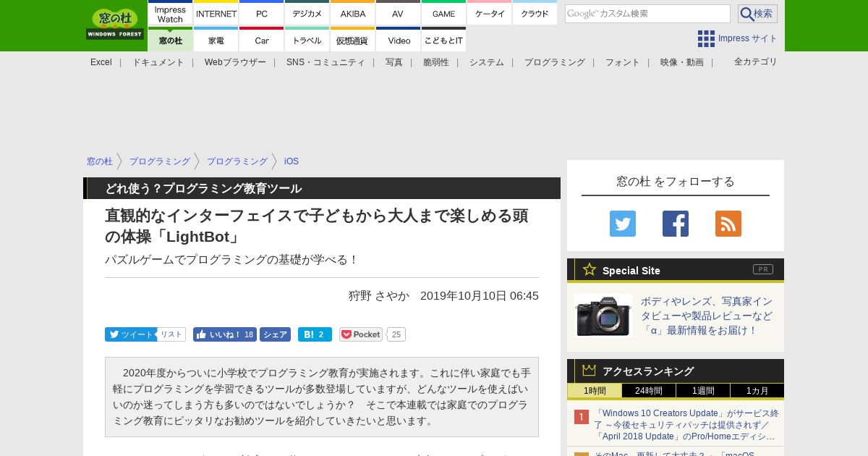The width and height of the screenshot is (868, 456).
Task: Switch ranking to 1時間 tab
Action: [x=595, y=391]
